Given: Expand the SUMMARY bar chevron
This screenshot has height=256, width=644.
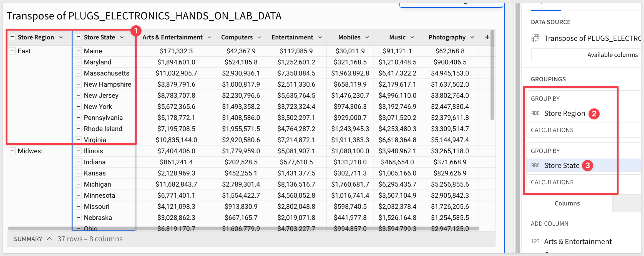Looking at the screenshot, I should point(50,239).
